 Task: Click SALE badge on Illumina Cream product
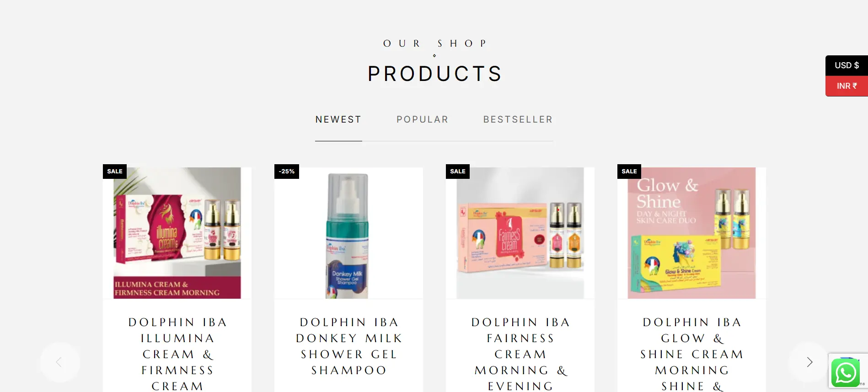[x=115, y=171]
